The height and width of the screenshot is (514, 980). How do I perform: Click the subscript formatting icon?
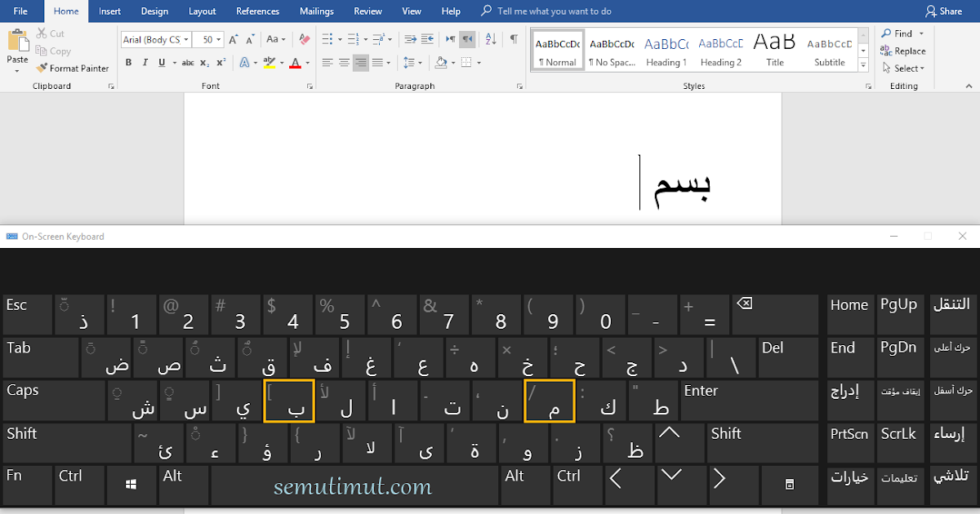point(203,61)
